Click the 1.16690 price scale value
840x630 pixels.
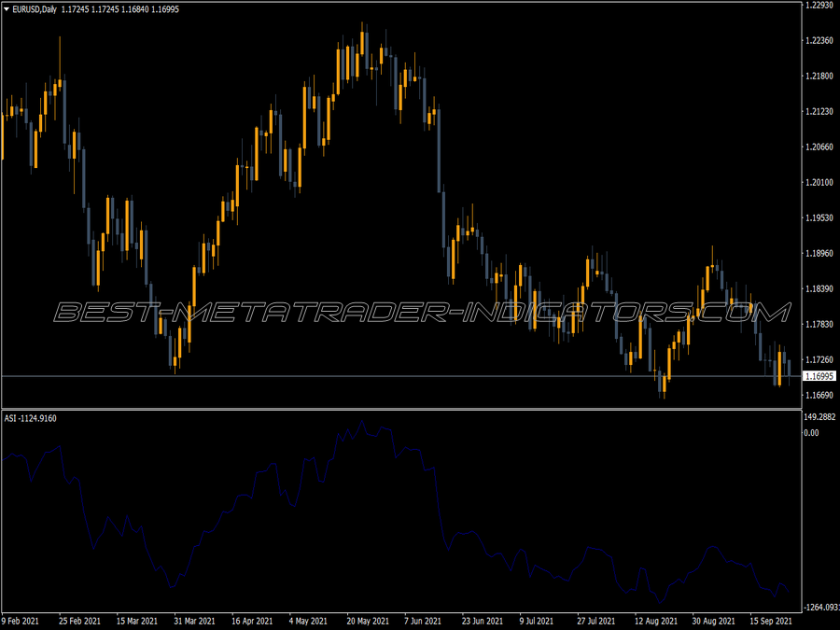[819, 396]
